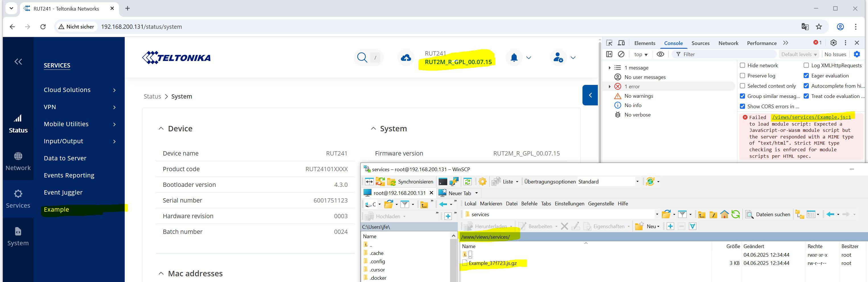The width and height of the screenshot is (868, 282).
Task: Click the WinSCP Synchronisieren button
Action: (411, 182)
